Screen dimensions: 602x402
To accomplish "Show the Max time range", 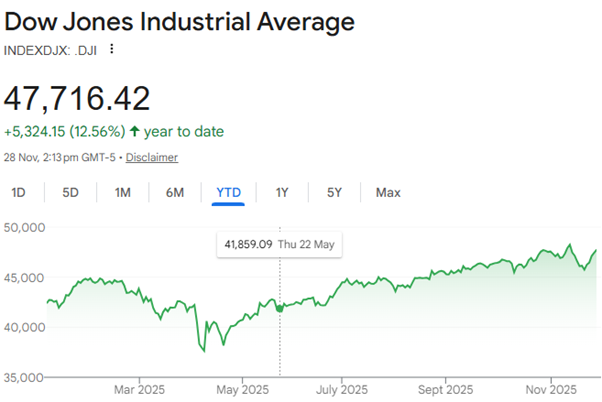I will pyautogui.click(x=388, y=192).
